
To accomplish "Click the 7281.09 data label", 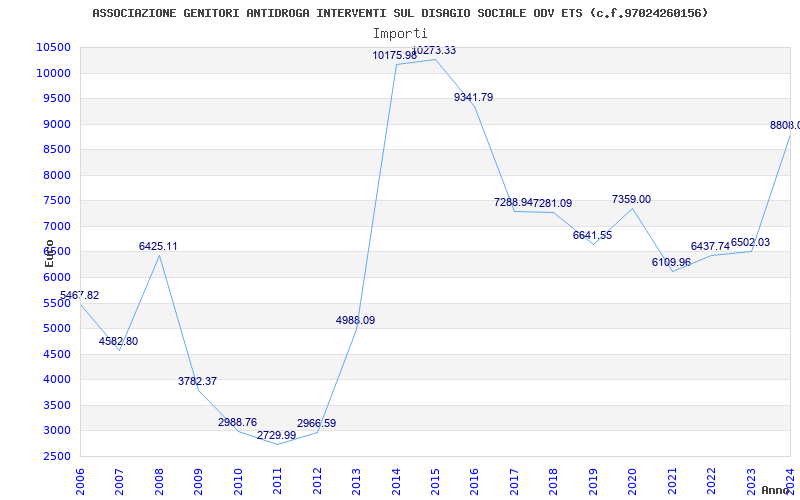I will (553, 203).
